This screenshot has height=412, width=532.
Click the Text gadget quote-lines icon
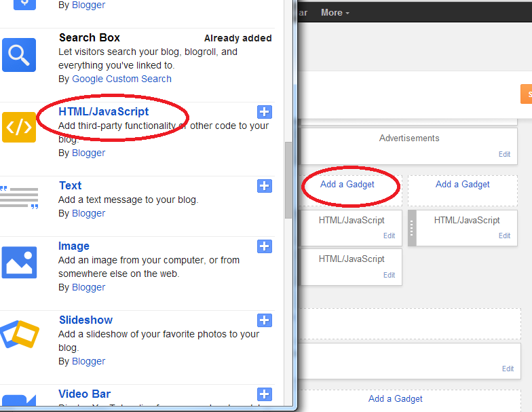pyautogui.click(x=19, y=197)
